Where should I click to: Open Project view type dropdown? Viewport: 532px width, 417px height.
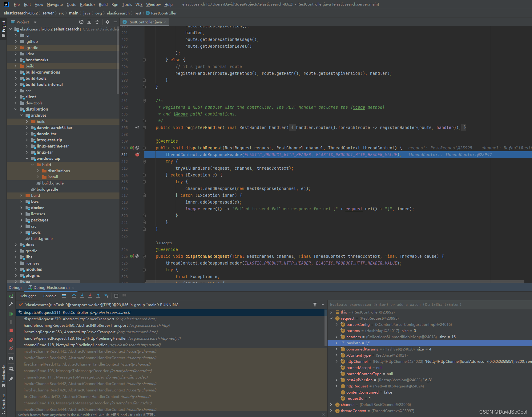coord(35,22)
